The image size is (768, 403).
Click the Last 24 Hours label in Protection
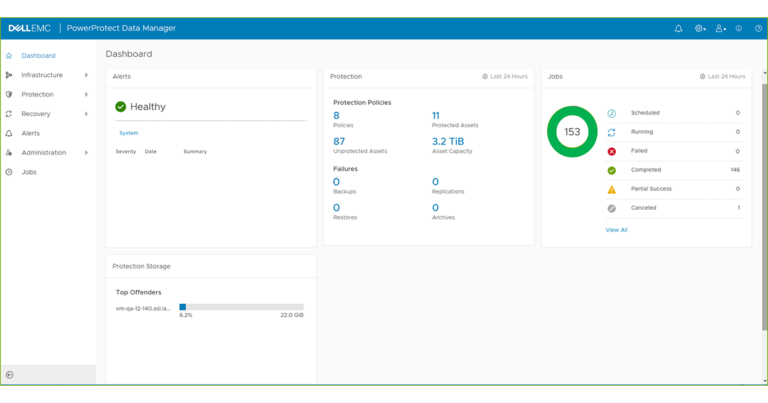[x=509, y=76]
